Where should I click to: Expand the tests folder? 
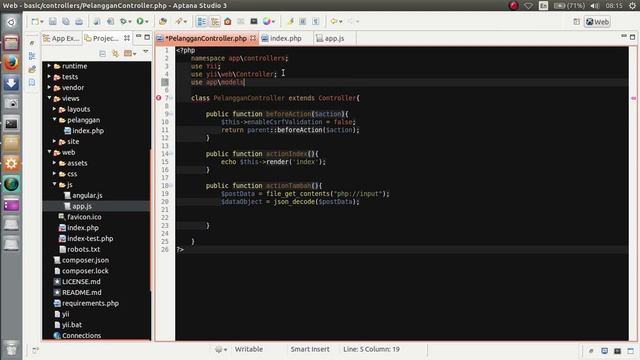[x=49, y=76]
